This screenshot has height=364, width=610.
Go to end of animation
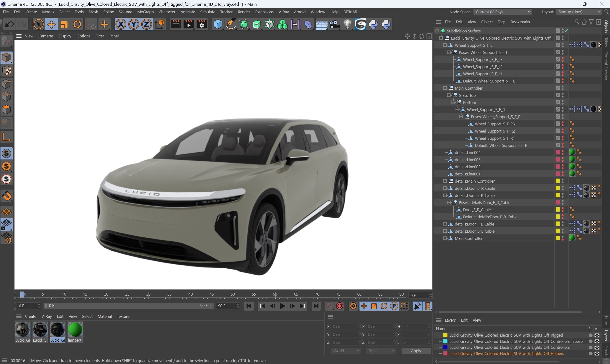point(316,306)
